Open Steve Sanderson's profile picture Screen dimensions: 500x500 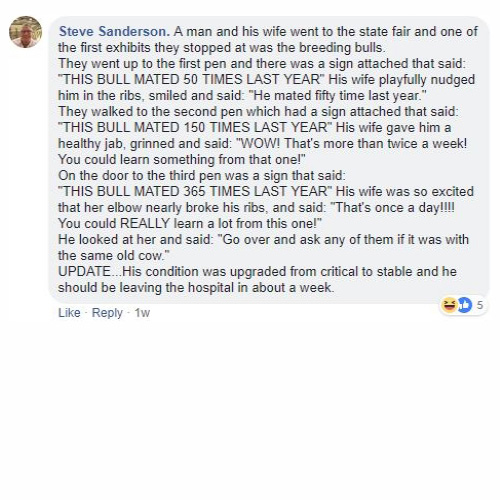[x=25, y=32]
